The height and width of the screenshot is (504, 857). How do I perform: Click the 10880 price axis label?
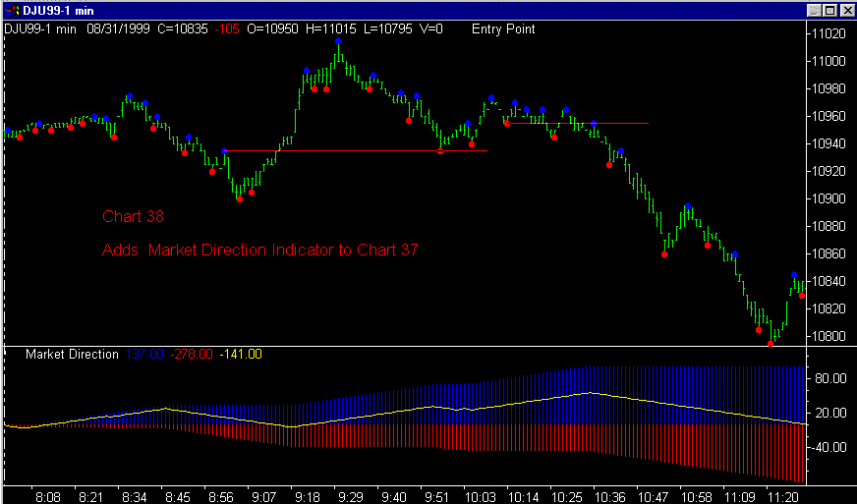tap(829, 226)
